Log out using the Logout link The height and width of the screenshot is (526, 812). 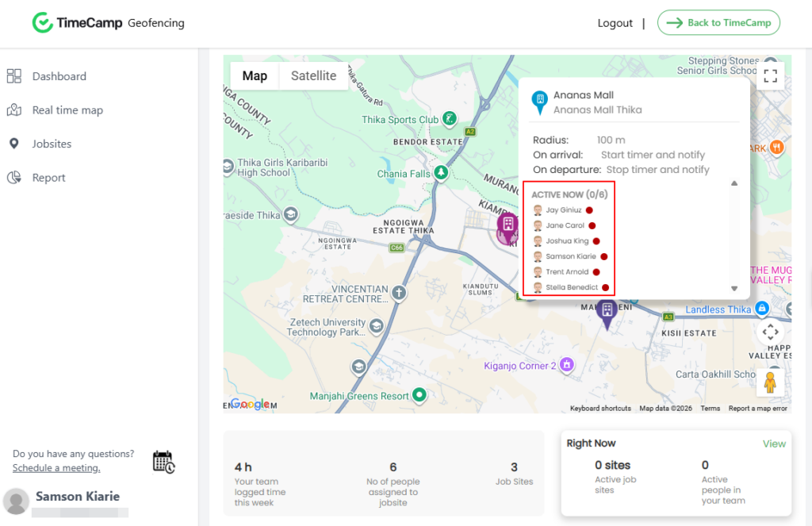[x=615, y=23]
